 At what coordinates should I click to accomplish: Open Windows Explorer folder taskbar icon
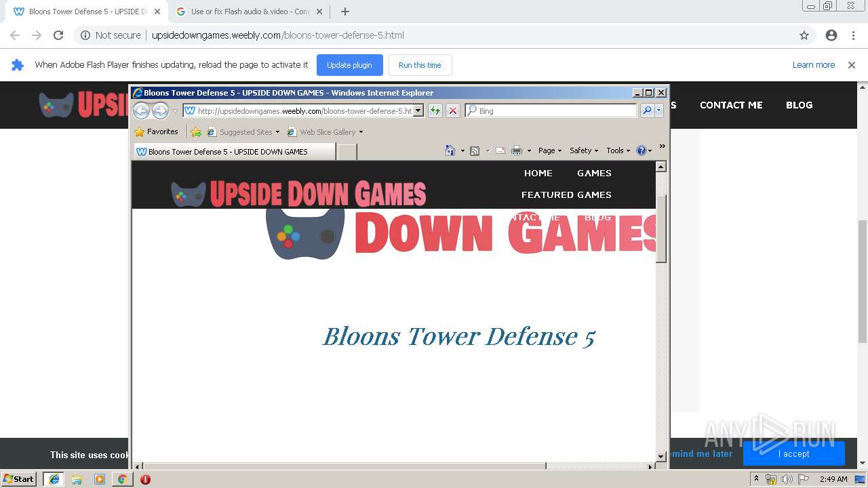(x=77, y=479)
